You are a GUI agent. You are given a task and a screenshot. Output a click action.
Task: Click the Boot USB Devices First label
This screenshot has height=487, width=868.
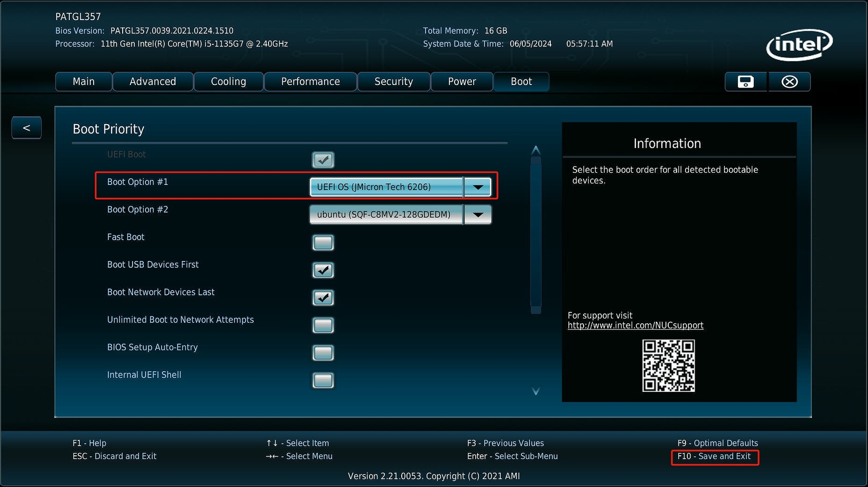pos(153,265)
